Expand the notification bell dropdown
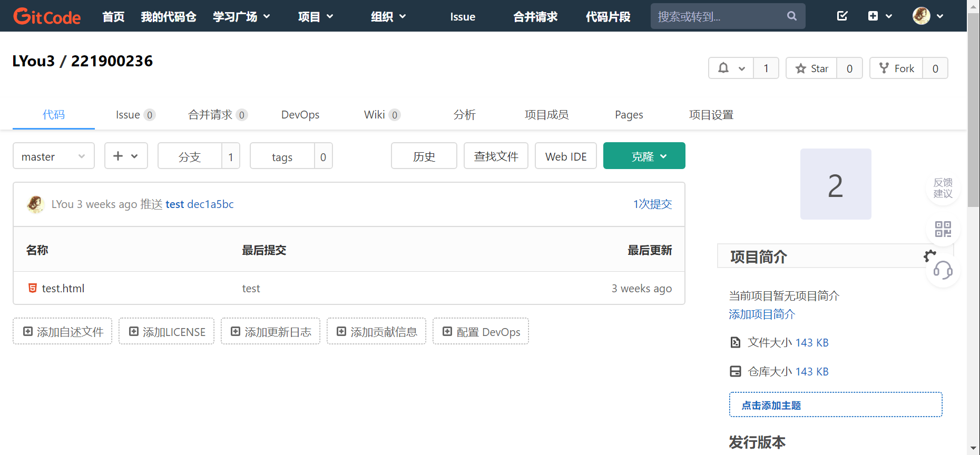Viewport: 980px width, 455px height. [x=731, y=68]
